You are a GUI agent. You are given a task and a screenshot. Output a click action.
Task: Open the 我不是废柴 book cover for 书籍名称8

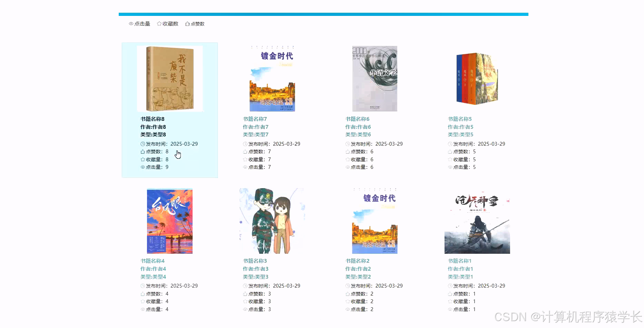pyautogui.click(x=170, y=79)
